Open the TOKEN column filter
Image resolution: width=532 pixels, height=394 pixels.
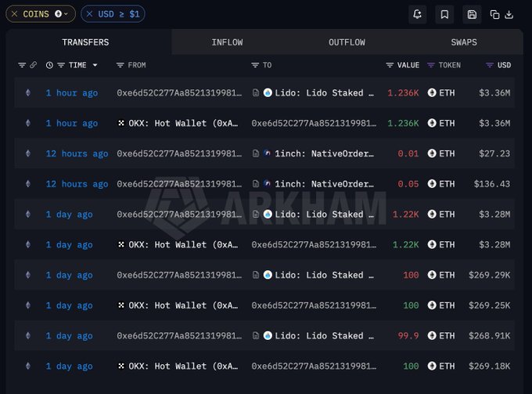coord(430,65)
